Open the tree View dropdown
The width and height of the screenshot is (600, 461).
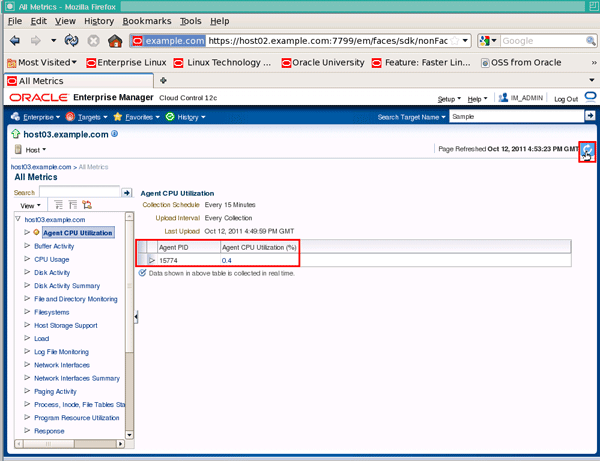[30, 206]
